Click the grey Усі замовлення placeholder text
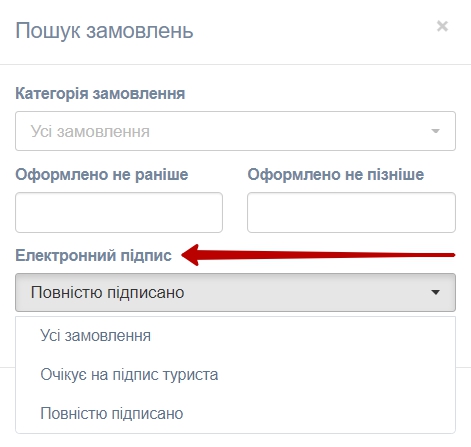This screenshot has height=447, width=471. pos(90,131)
